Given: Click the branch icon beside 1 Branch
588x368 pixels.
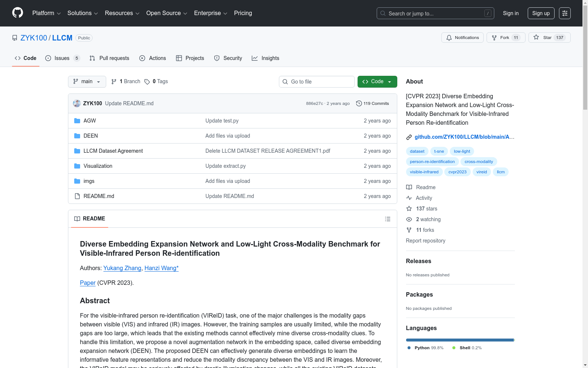Looking at the screenshot, I should (x=114, y=82).
